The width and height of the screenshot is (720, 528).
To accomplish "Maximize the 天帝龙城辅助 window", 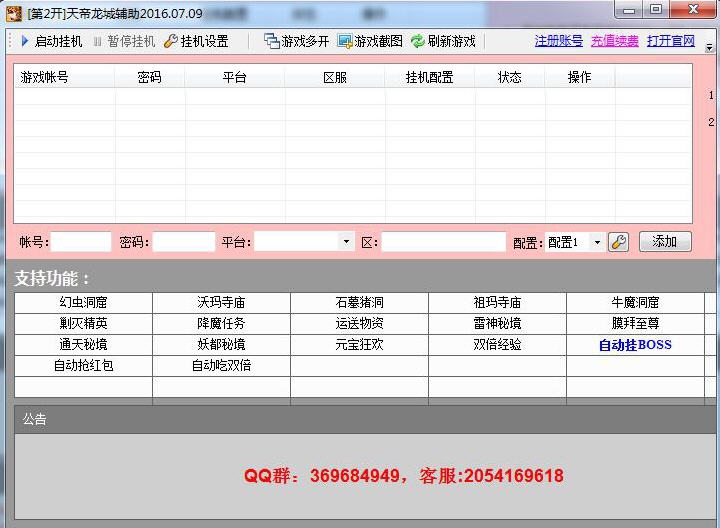I will point(656,10).
